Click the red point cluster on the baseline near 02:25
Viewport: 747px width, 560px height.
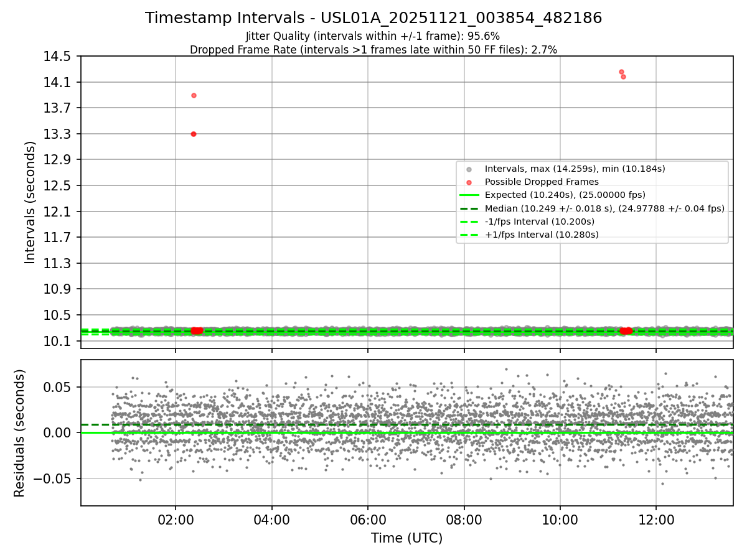(197, 330)
